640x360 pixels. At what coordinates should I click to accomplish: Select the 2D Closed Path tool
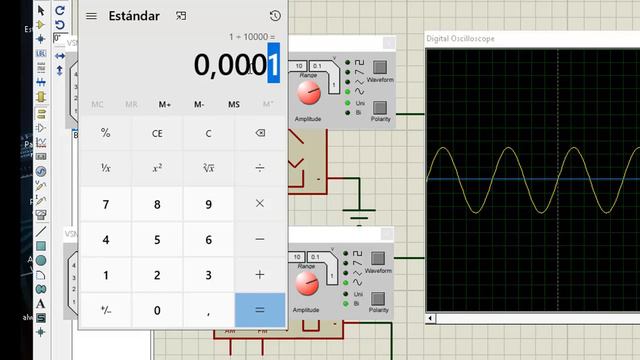[41, 289]
